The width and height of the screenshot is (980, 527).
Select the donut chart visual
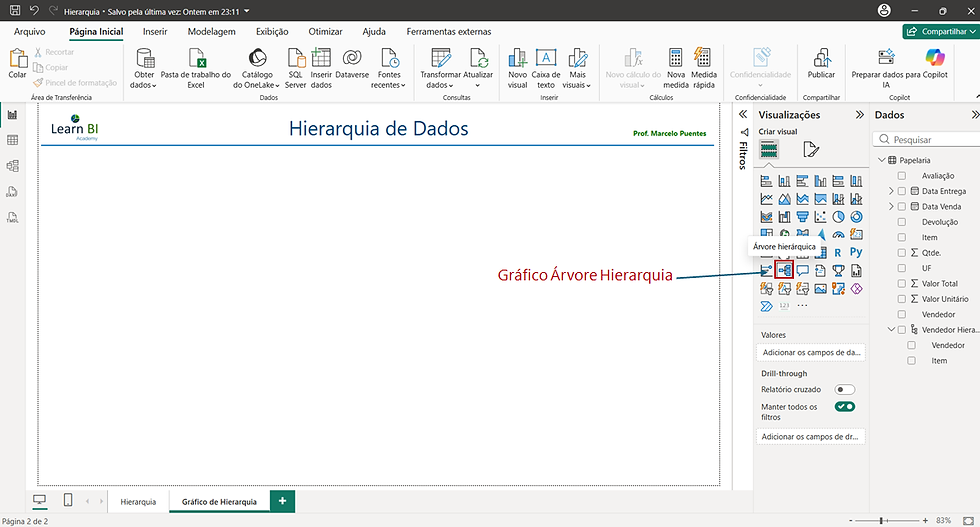856,217
